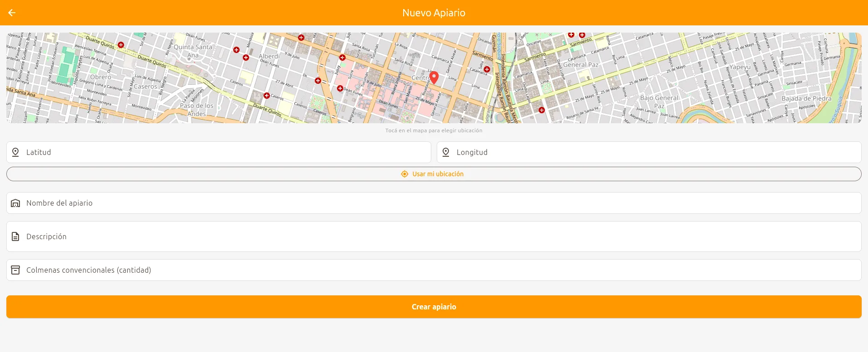The height and width of the screenshot is (352, 868).
Task: Focus the Nombre del apiario field
Action: tap(434, 203)
